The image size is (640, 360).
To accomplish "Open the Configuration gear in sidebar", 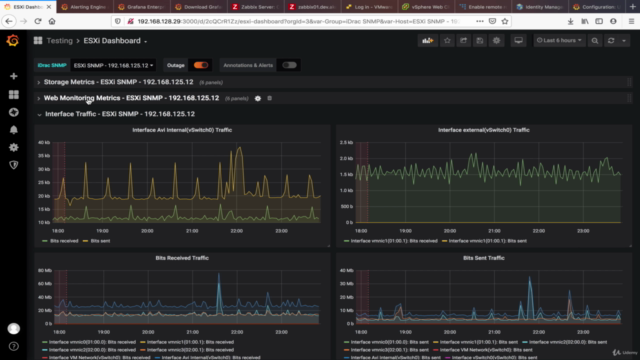I will tap(13, 147).
